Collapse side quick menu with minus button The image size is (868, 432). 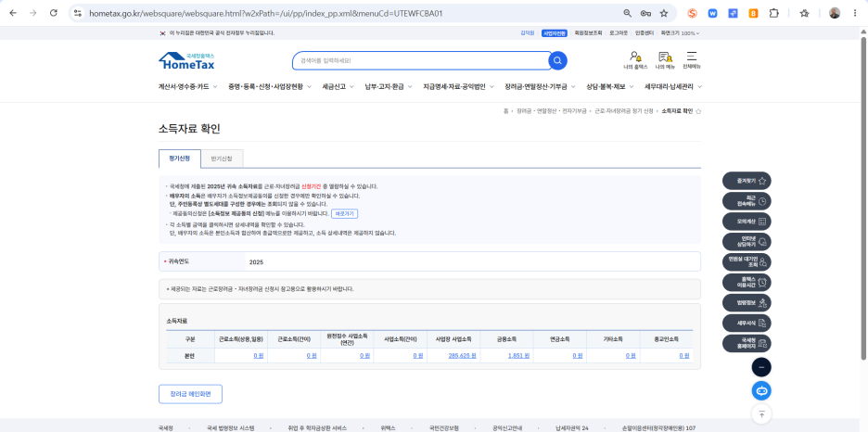(761, 367)
